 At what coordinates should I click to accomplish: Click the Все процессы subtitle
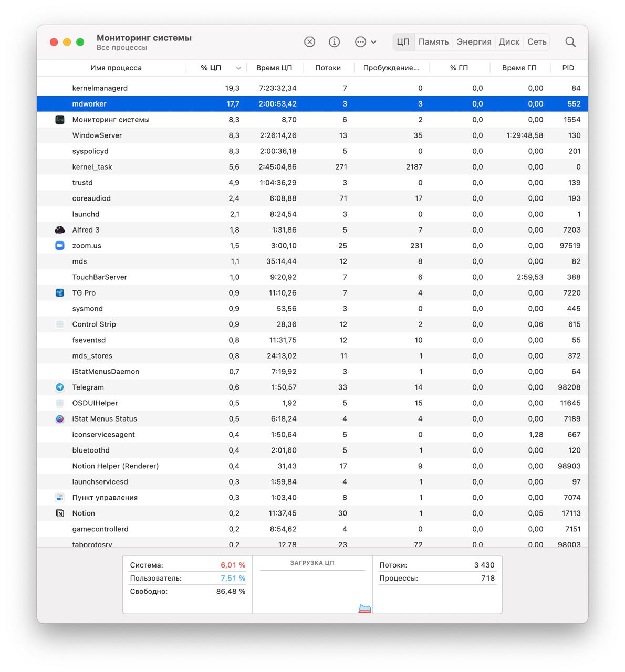(x=122, y=48)
